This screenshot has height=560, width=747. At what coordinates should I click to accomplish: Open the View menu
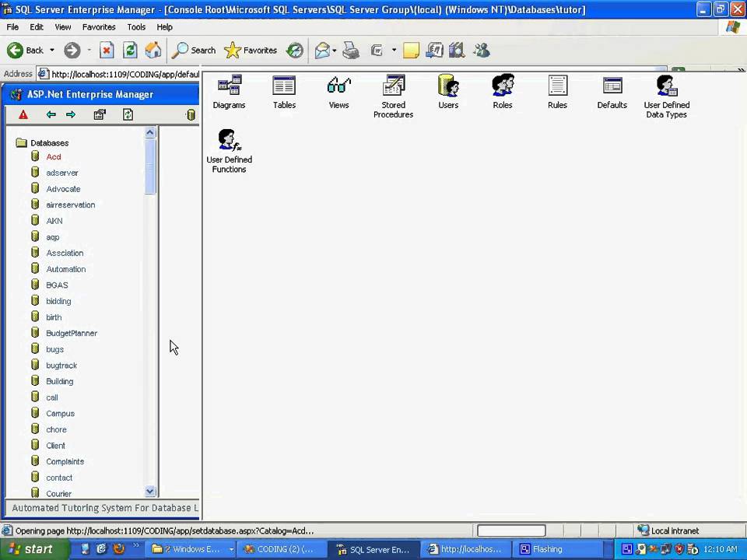tap(62, 27)
